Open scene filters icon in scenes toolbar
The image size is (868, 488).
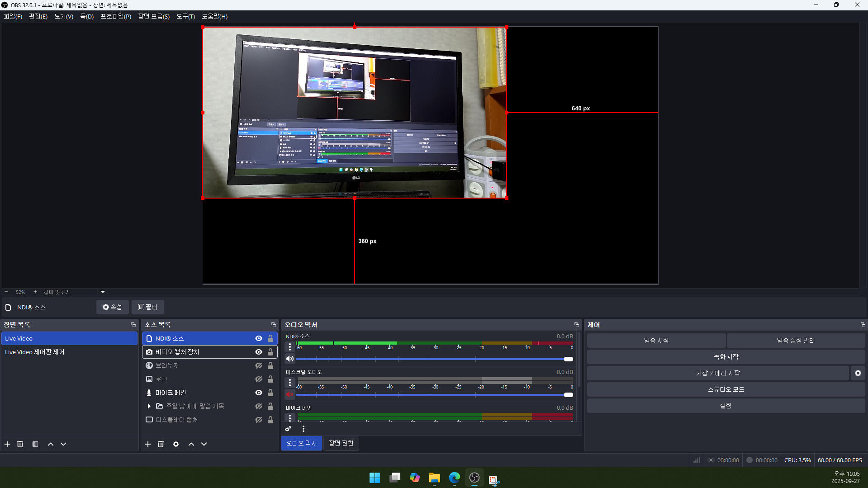pos(35,444)
